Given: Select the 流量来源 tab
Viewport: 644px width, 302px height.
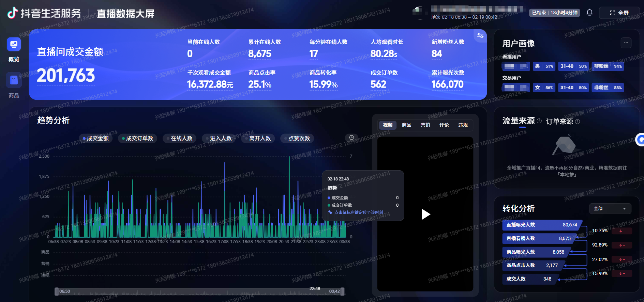Looking at the screenshot, I should 519,121.
